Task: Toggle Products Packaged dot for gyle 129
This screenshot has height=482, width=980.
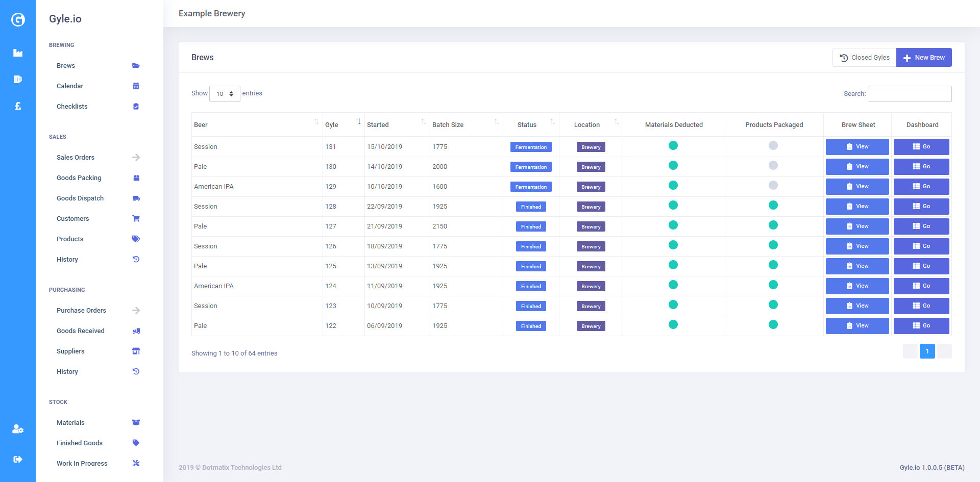Action: point(773,186)
